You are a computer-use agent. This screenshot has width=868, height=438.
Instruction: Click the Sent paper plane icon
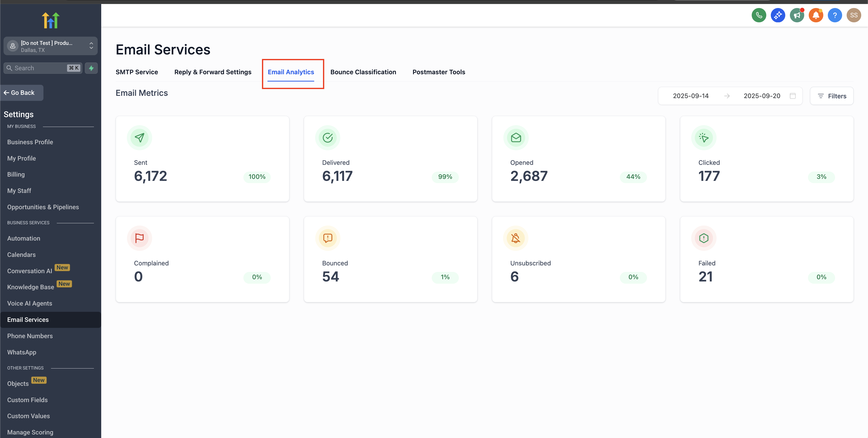coord(139,138)
